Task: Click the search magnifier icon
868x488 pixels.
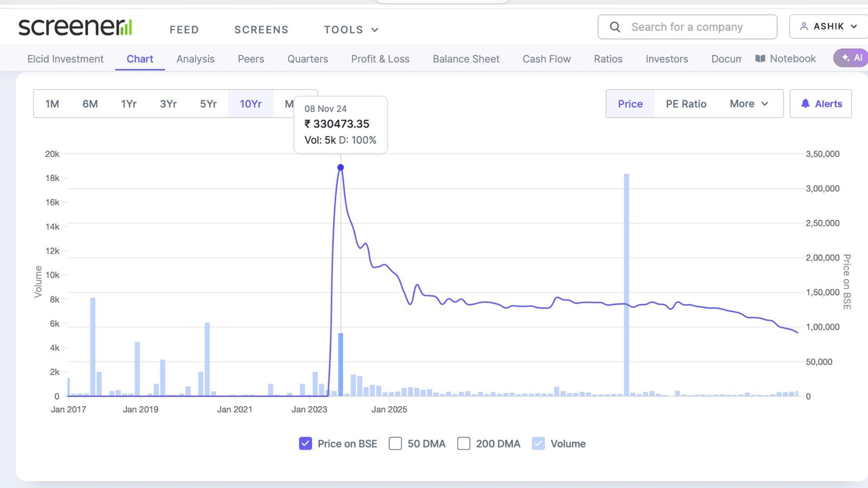Action: click(x=614, y=27)
